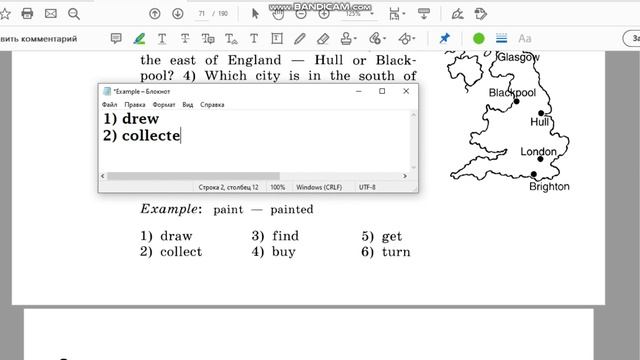Click Notepad horizontal scroll right arrow
The image size is (640, 360).
tap(405, 176)
